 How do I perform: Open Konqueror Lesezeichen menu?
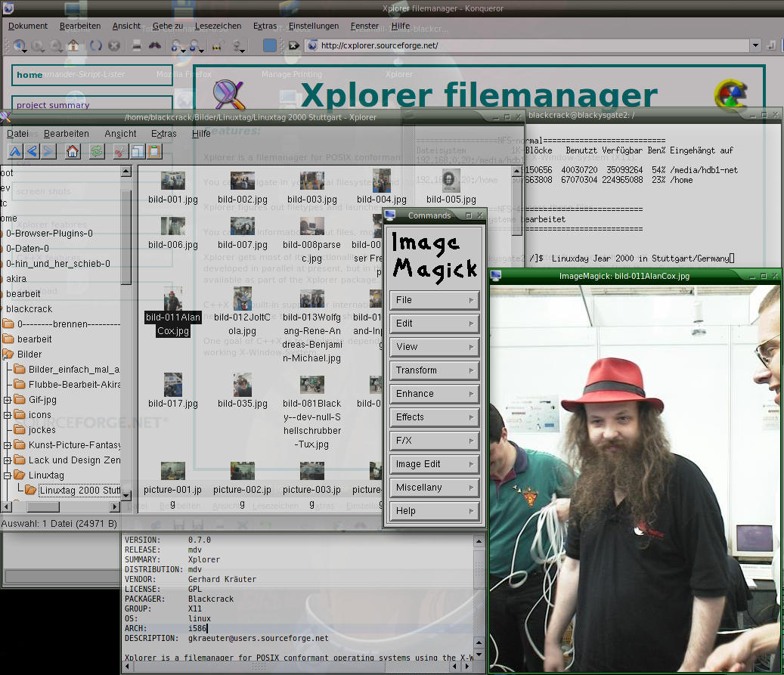[x=218, y=26]
